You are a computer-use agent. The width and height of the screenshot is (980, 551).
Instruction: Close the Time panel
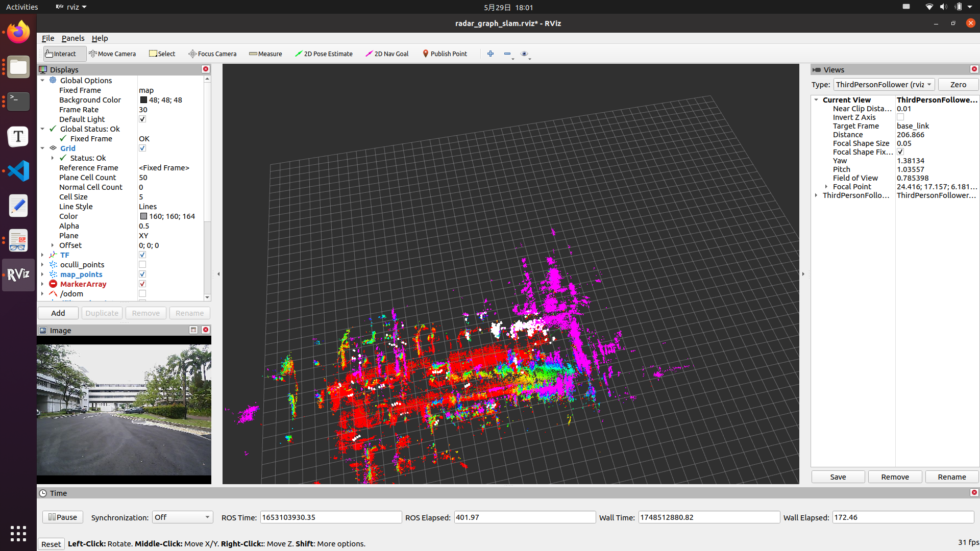click(974, 493)
